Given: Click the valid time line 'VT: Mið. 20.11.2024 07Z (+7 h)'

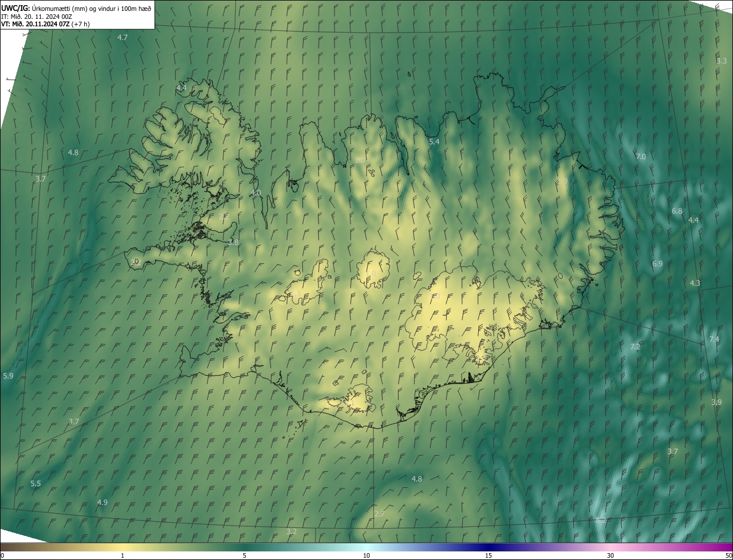Looking at the screenshot, I should (45, 24).
